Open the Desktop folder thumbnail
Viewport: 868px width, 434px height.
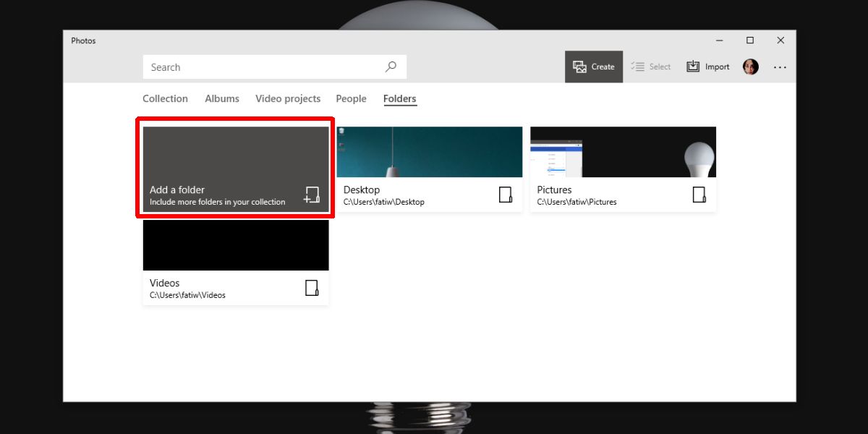point(430,152)
